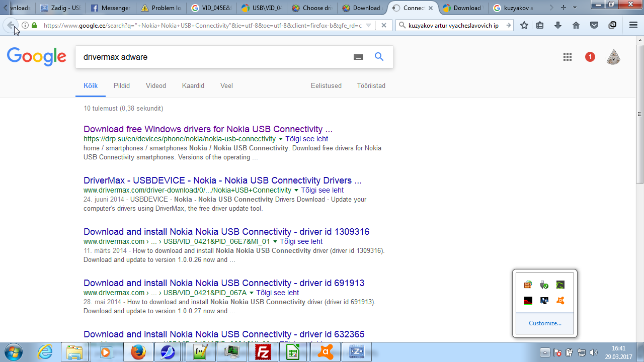Screen dimensions: 644x362
Task: Launch FileZilla from the taskbar
Action: tap(263, 352)
